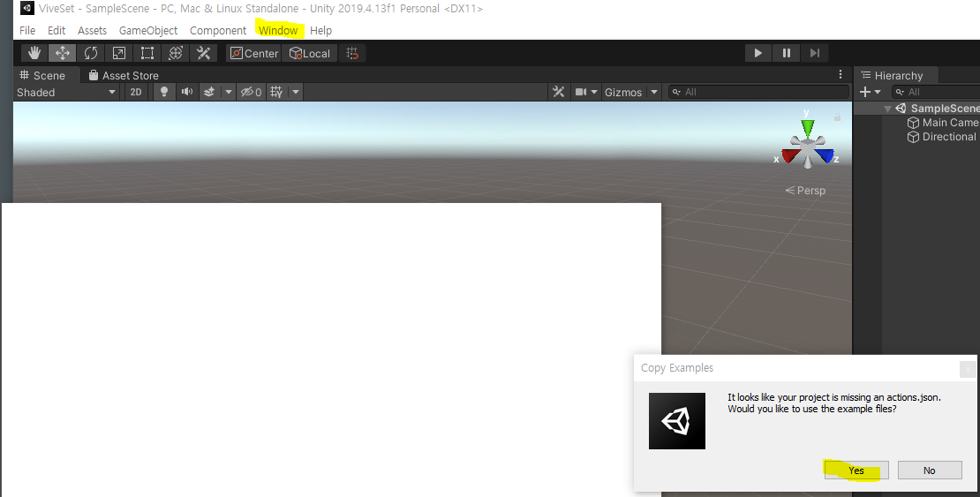
Task: Toggle pivot mode Center button
Action: pyautogui.click(x=253, y=53)
